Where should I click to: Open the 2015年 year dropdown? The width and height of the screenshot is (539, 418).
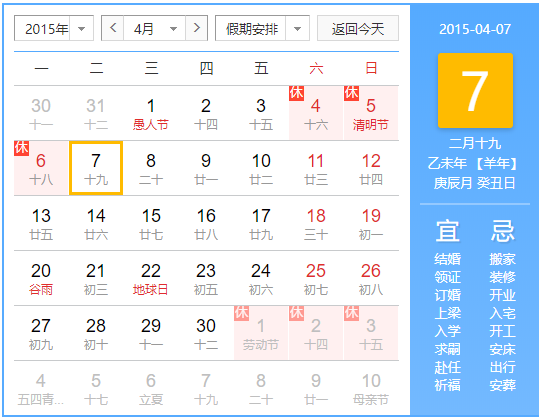pos(54,28)
